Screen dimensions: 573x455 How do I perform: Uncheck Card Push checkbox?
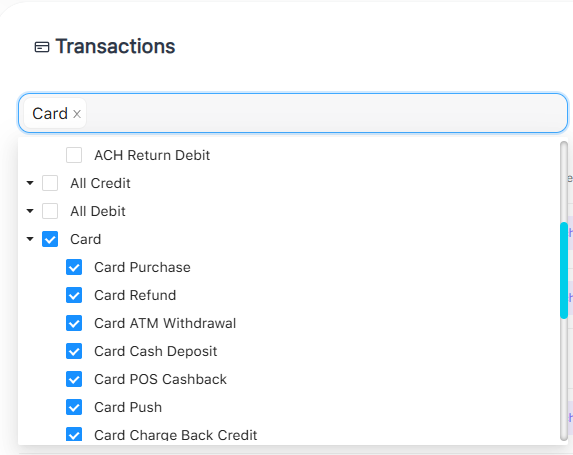coord(74,407)
